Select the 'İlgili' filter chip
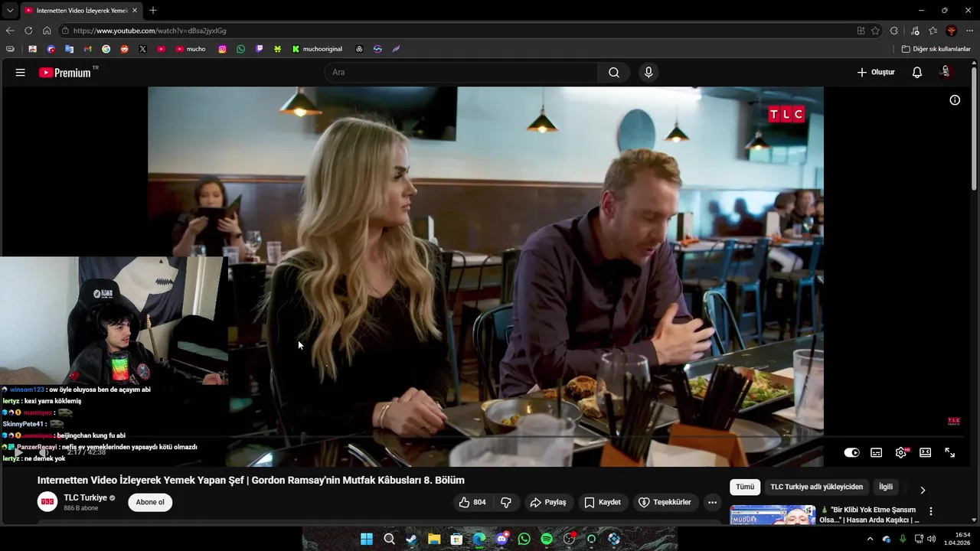The image size is (980, 551). click(886, 487)
